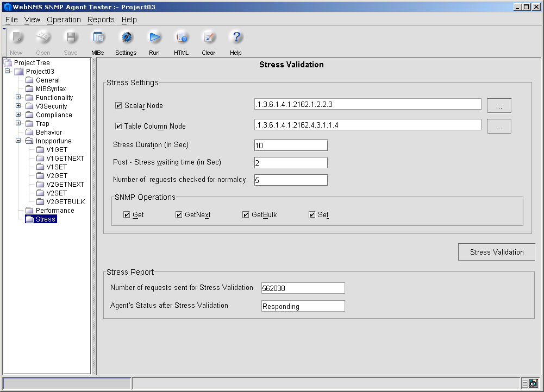Toggle the Table Column Node checkbox
Viewport: 544px width, 392px height.
point(118,127)
